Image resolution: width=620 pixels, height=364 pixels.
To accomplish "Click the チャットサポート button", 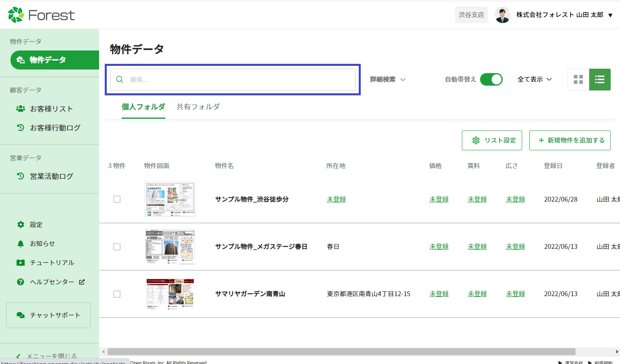I will click(x=48, y=315).
